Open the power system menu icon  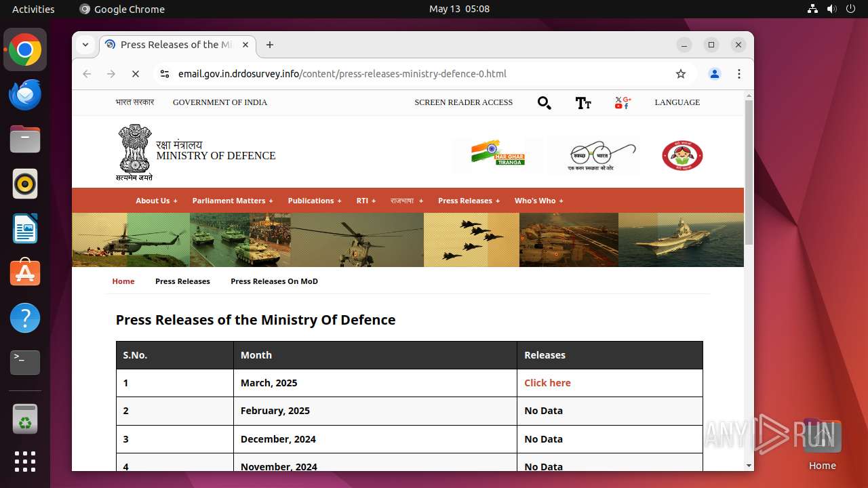tap(851, 9)
